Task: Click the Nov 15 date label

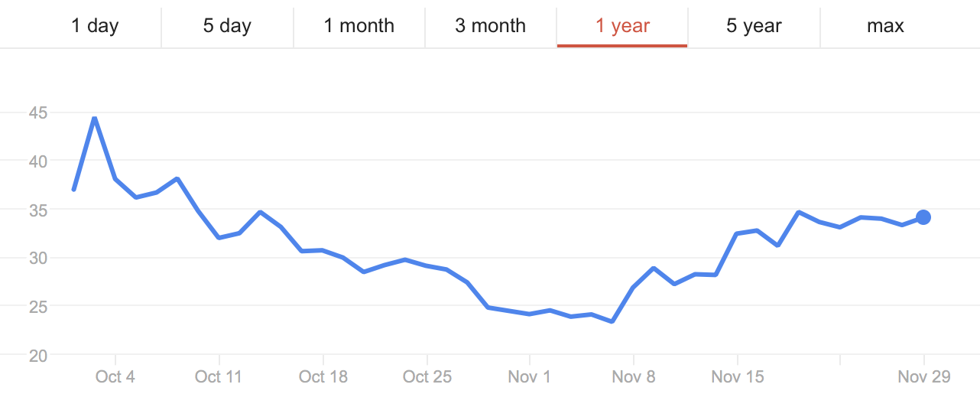Action: [x=737, y=376]
